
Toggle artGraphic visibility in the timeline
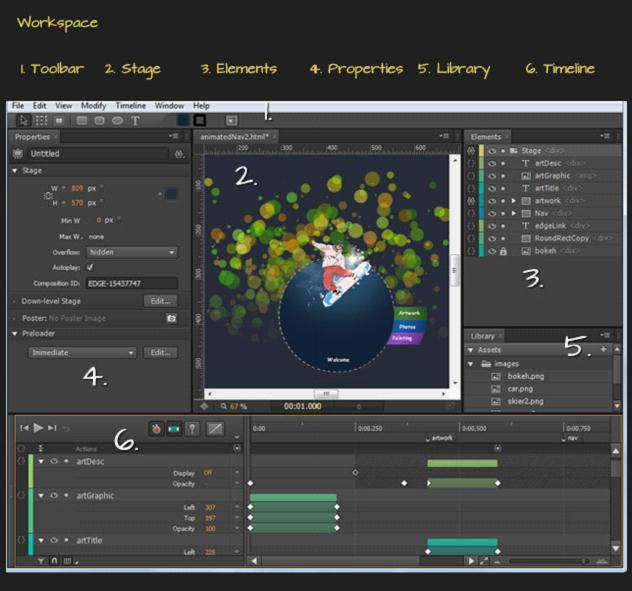point(54,495)
